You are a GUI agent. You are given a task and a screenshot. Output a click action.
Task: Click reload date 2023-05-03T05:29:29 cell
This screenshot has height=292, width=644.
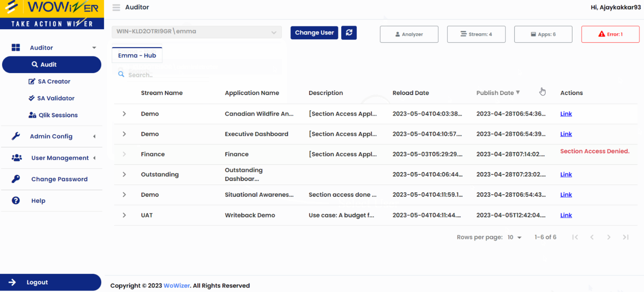click(427, 154)
